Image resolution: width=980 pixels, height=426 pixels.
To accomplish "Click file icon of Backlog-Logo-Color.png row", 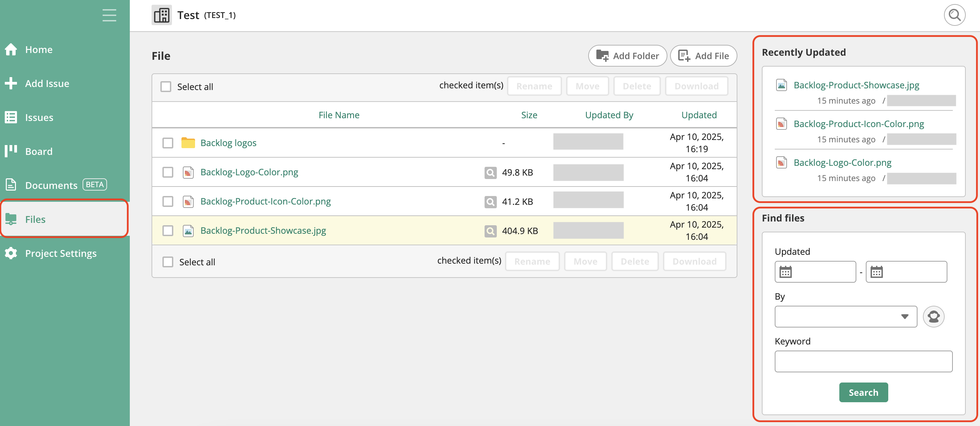I will point(188,172).
